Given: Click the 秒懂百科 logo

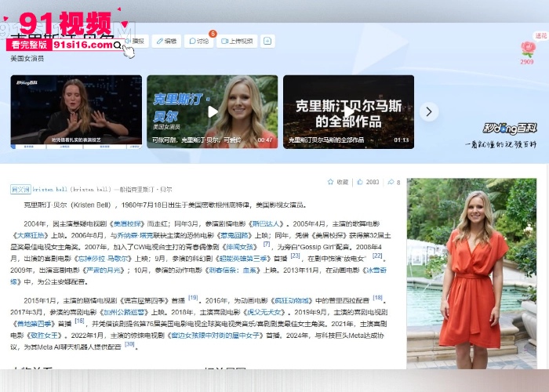Looking at the screenshot, I should 510,129.
